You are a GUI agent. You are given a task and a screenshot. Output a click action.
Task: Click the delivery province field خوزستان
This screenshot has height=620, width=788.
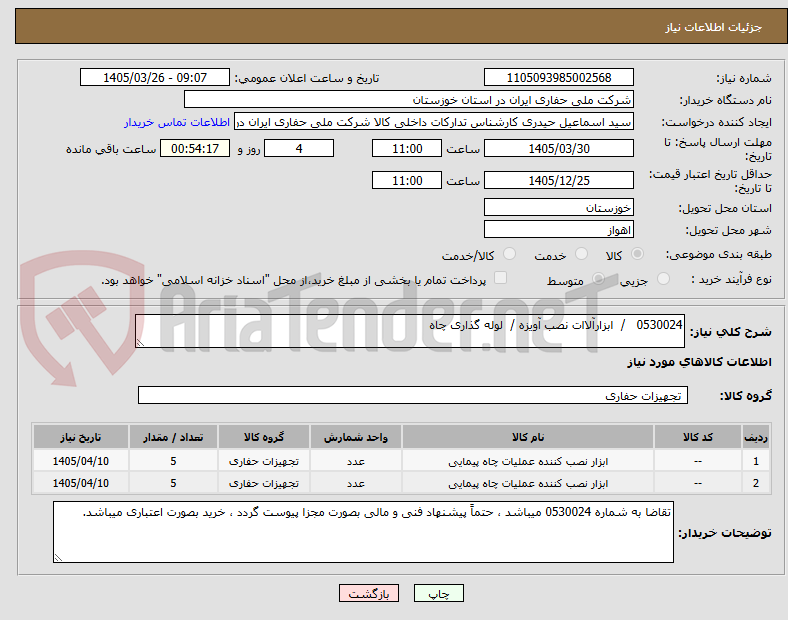[558, 208]
